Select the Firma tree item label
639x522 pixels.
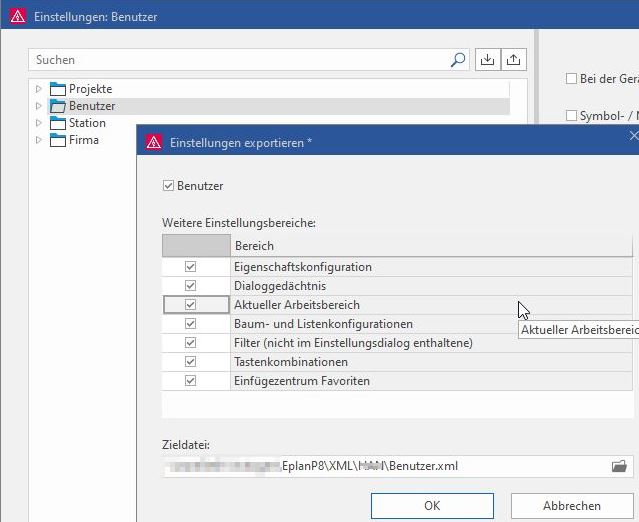(x=84, y=140)
